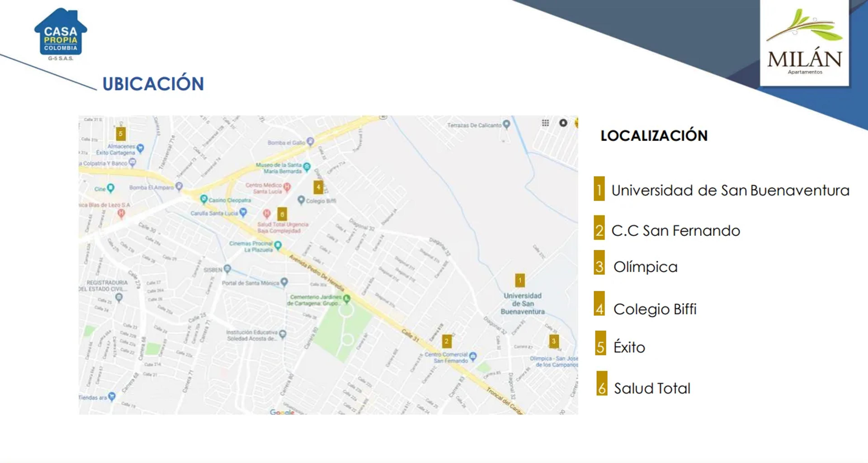Select map marker 5 near Éxito Cartagena
868x463 pixels.
click(x=121, y=133)
